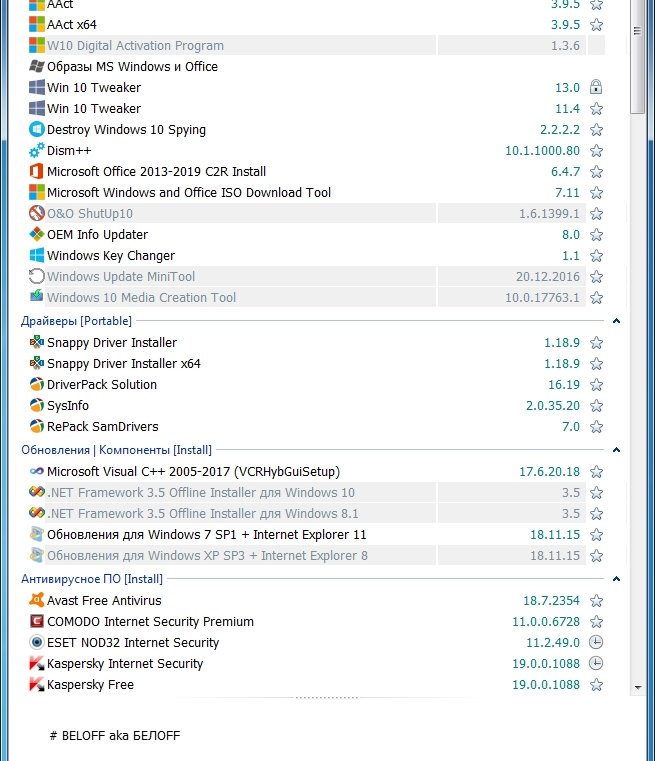Screen dimensions: 655x761
Task: Select Microsoft Office 2013-2019 C2R Install entry
Action: (x=156, y=171)
